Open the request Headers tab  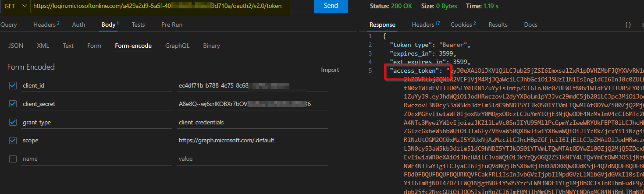(46, 25)
